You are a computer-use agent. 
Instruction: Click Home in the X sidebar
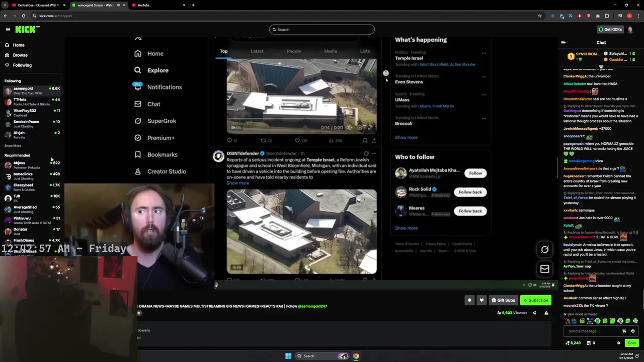click(149, 54)
